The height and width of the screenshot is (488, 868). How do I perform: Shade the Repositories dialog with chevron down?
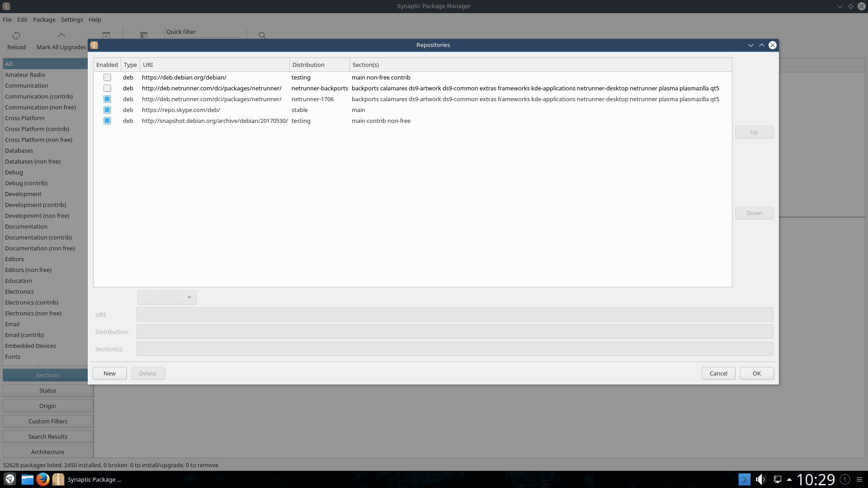(x=751, y=45)
